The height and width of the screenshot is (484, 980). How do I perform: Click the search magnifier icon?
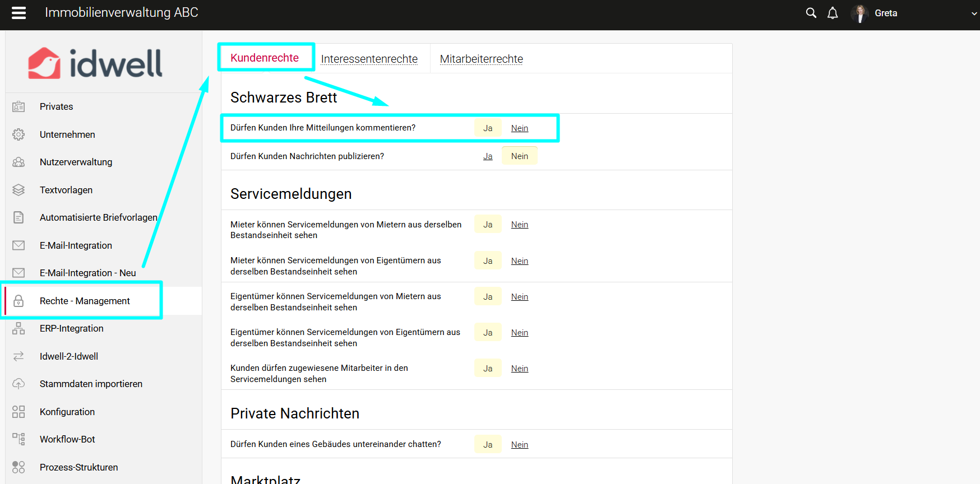point(811,13)
